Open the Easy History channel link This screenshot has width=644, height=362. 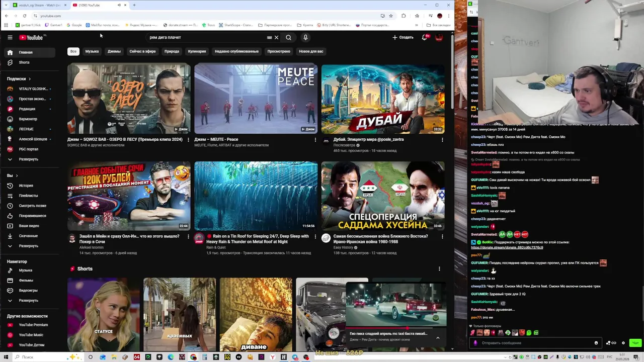(343, 247)
